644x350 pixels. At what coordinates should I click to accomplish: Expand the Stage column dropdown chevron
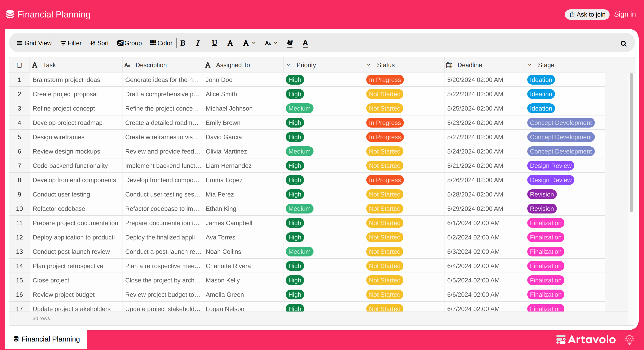point(530,65)
